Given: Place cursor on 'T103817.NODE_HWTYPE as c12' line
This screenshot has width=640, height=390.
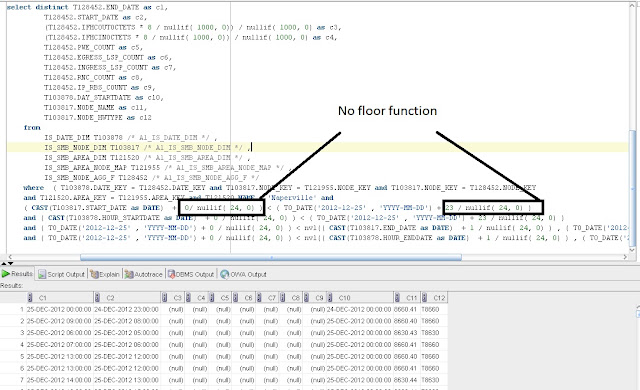Looking at the screenshot, I should tap(98, 117).
